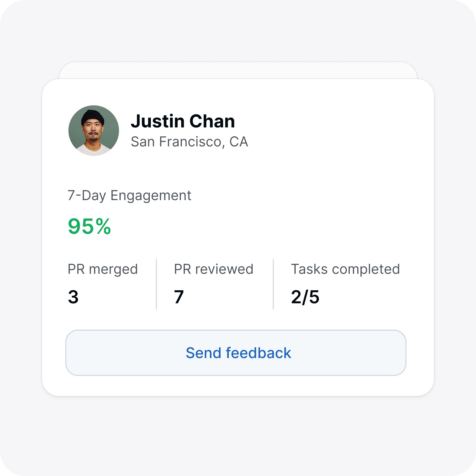Image resolution: width=476 pixels, height=476 pixels.
Task: Select the PR merged count 3
Action: point(73,297)
